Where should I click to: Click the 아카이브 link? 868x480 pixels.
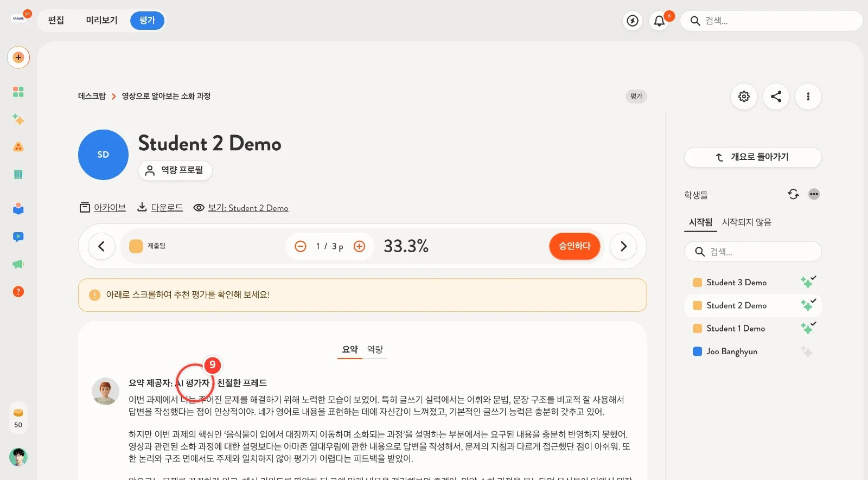tap(103, 208)
